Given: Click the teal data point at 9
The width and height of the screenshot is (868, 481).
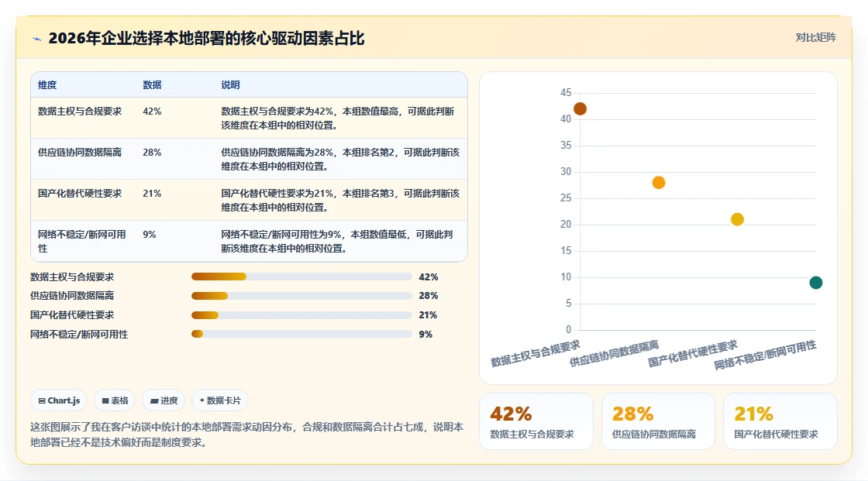Looking at the screenshot, I should [x=815, y=282].
